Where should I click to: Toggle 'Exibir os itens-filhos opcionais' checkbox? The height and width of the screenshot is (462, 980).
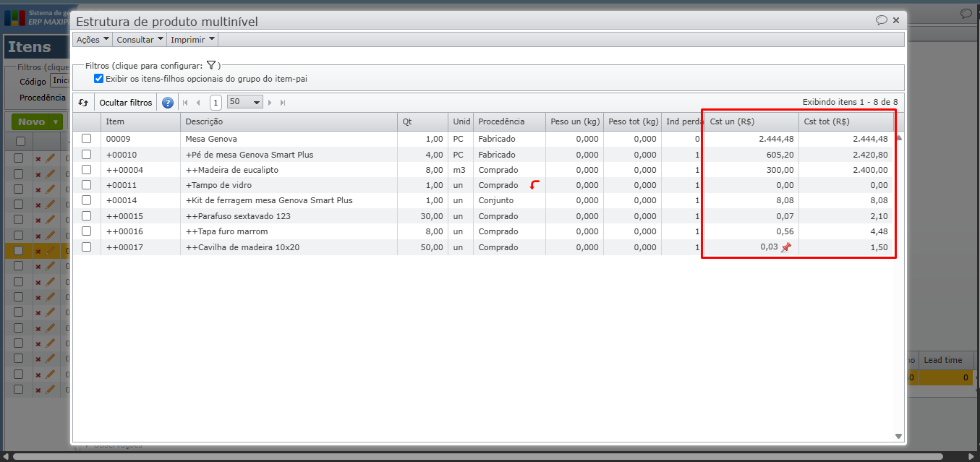tap(99, 78)
